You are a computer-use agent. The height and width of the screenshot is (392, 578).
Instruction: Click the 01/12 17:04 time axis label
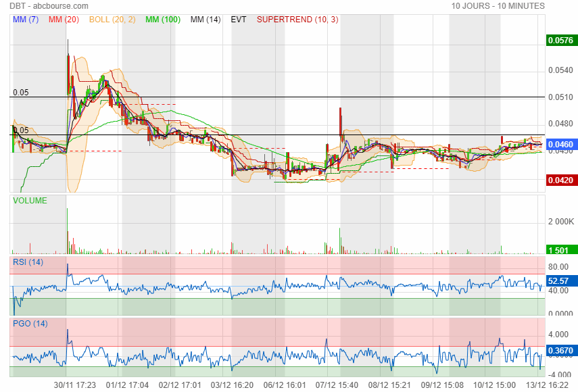pyautogui.click(x=127, y=385)
